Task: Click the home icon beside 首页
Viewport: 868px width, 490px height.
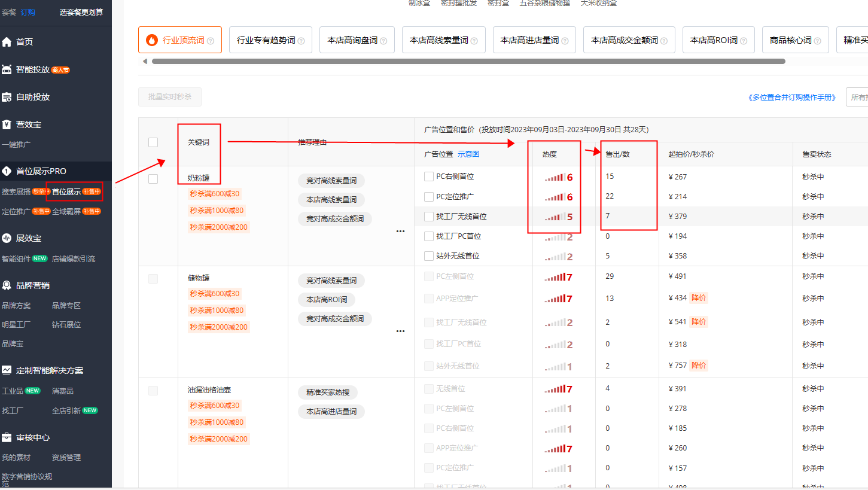Action: pyautogui.click(x=7, y=42)
